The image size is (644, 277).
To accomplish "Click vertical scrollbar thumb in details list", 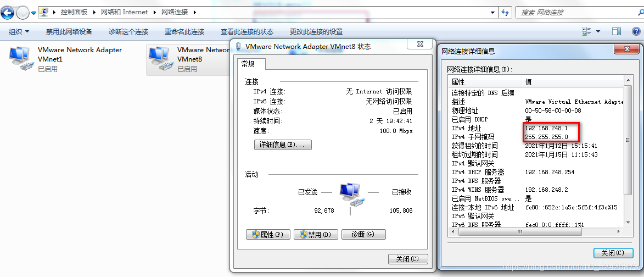I will [627, 140].
